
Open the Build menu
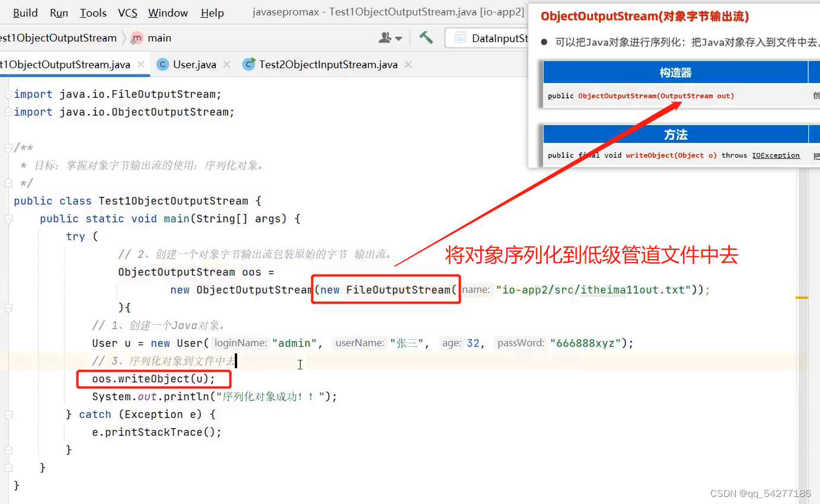click(x=25, y=12)
